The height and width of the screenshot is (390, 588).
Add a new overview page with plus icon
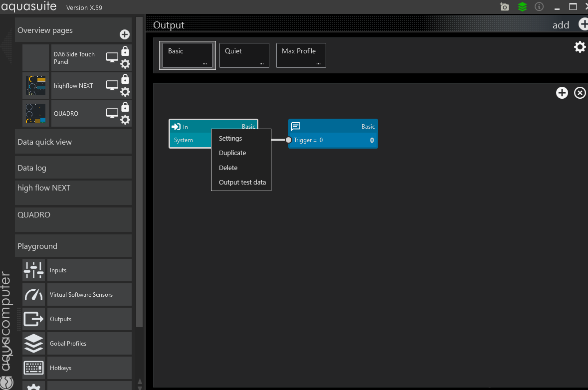pos(125,34)
